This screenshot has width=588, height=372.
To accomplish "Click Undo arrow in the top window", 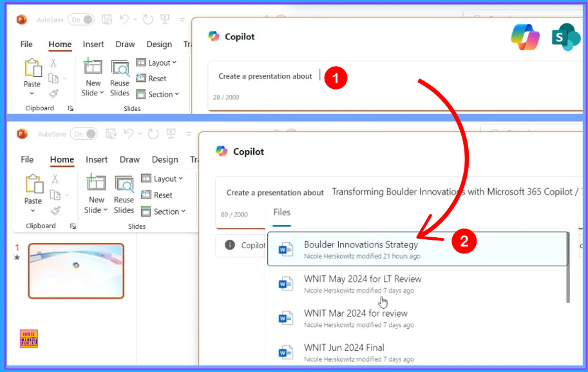I will [124, 19].
